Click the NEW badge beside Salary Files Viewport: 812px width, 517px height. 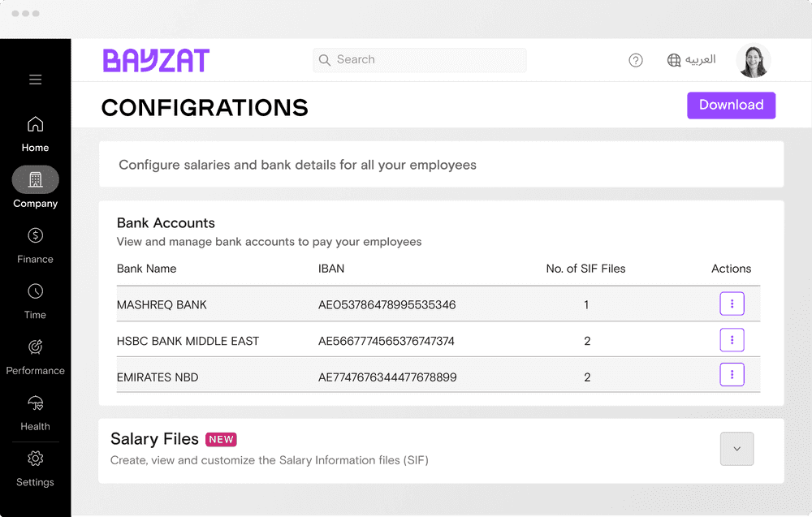coord(221,440)
